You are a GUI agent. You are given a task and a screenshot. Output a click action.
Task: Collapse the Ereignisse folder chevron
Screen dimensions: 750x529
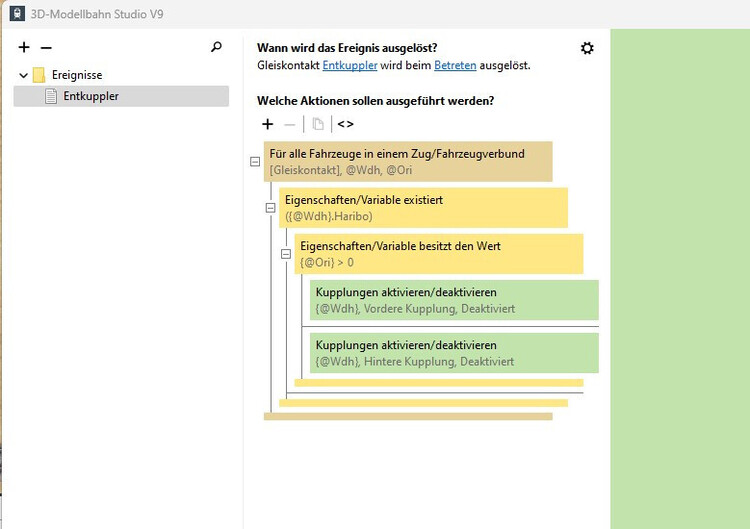point(23,75)
